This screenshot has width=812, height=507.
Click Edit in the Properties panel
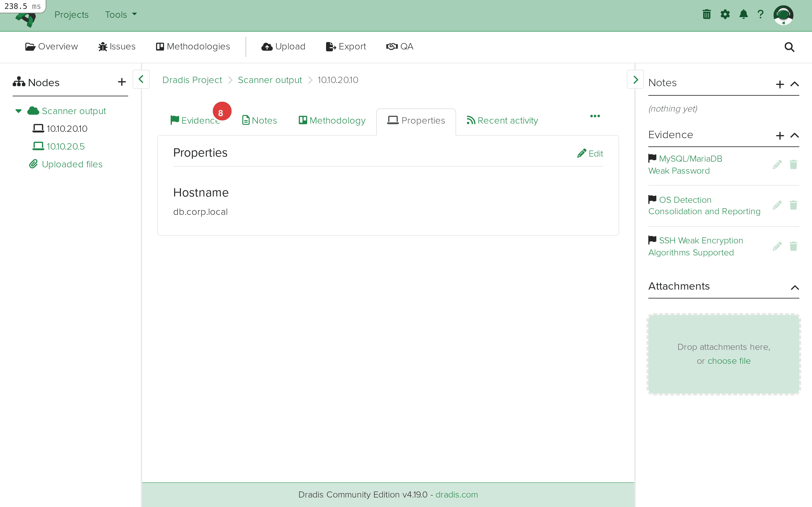tap(590, 154)
